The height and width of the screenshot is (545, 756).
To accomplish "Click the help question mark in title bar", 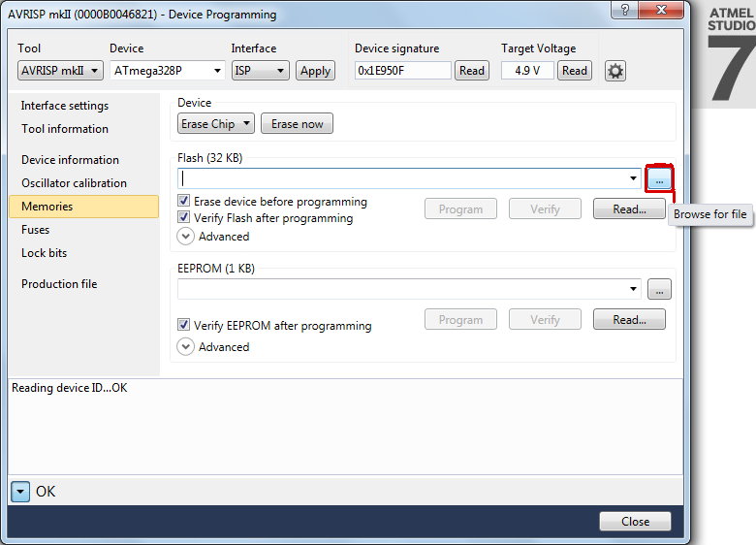I will (627, 10).
